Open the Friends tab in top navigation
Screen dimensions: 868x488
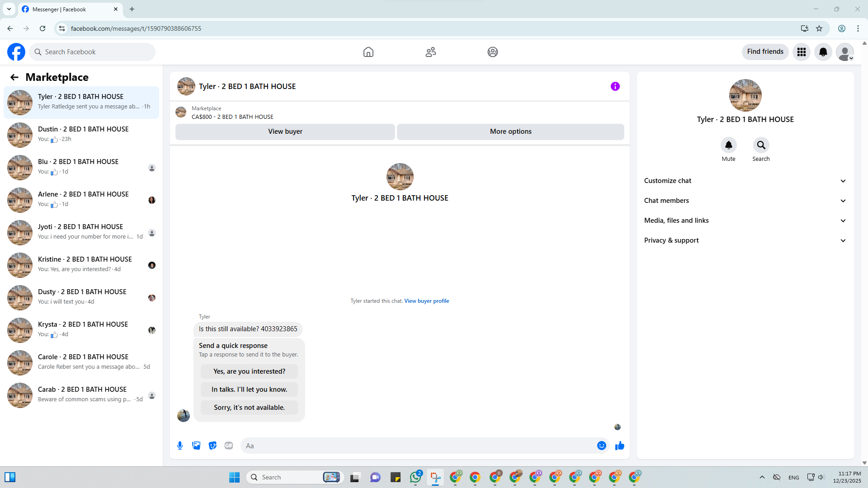430,52
